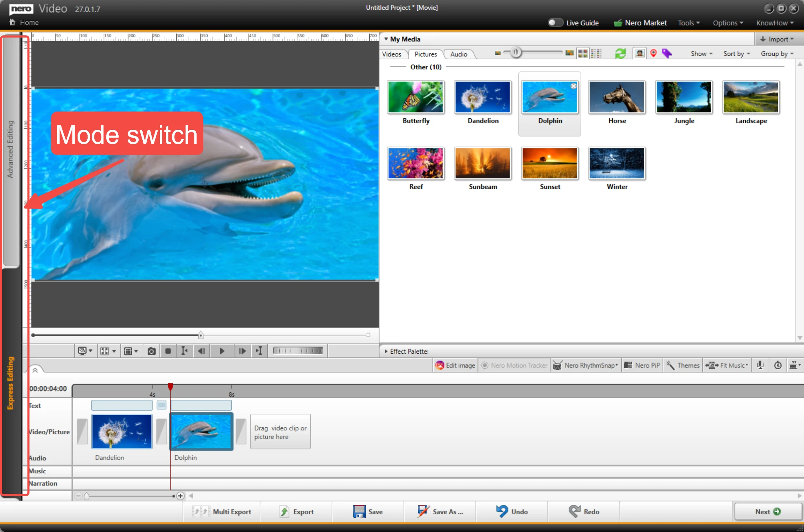The image size is (804, 532).
Task: Toggle the Live Guide switch
Action: tap(555, 23)
